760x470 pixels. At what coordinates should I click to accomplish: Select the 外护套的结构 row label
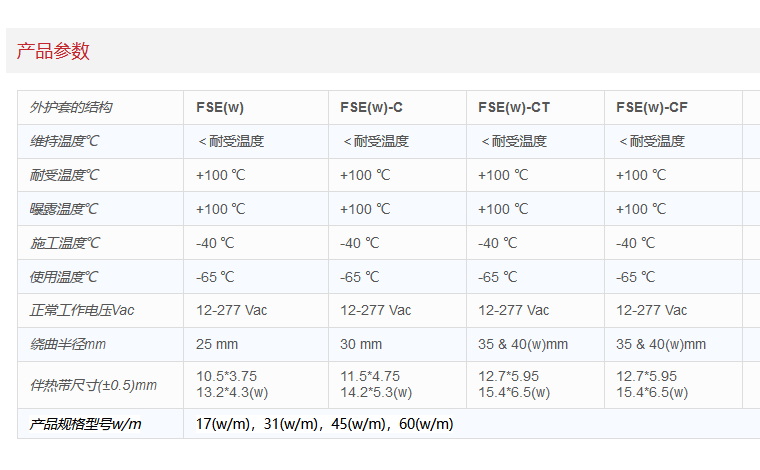pos(71,108)
